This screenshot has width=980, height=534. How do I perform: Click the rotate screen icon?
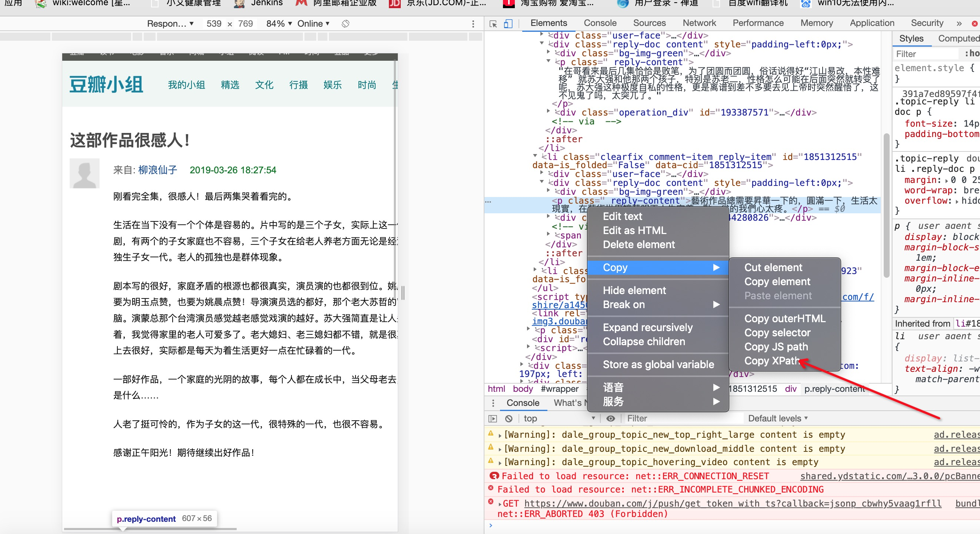pos(345,24)
